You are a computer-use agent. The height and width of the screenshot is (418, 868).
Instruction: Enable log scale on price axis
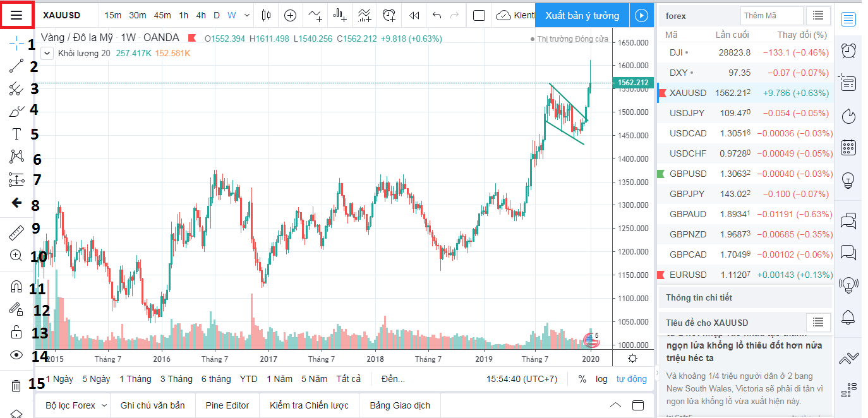601,379
